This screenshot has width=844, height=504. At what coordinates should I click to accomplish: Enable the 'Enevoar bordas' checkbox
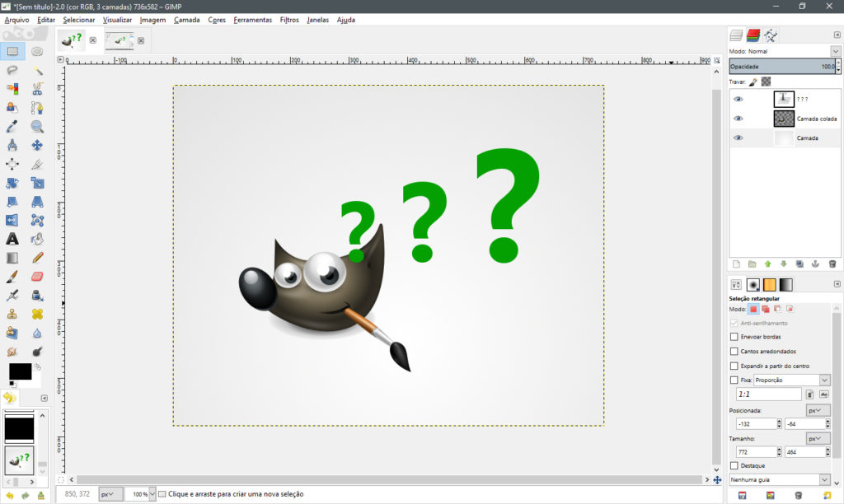pyautogui.click(x=734, y=337)
